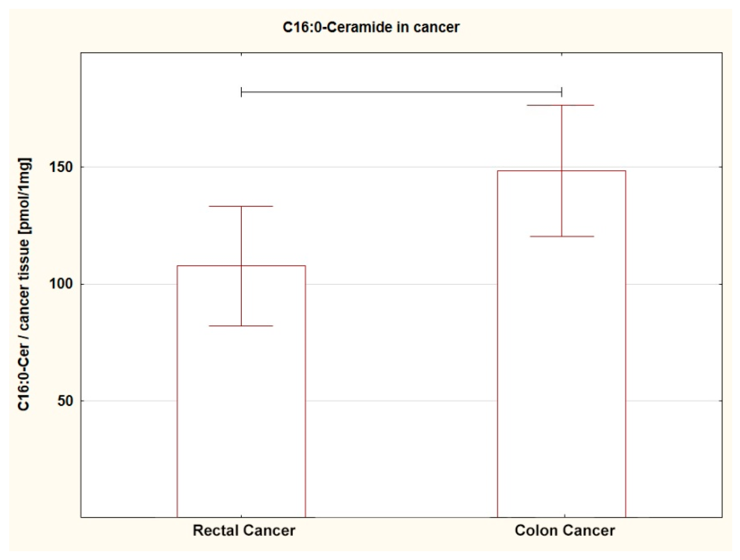
Task: Click the Rectal Cancer error bar's upper cap
Action: tap(241, 206)
